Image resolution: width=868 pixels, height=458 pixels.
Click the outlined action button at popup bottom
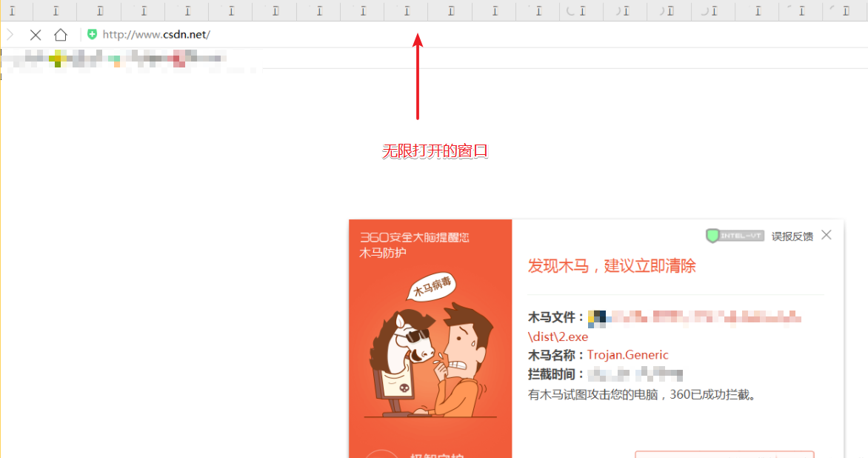724,455
